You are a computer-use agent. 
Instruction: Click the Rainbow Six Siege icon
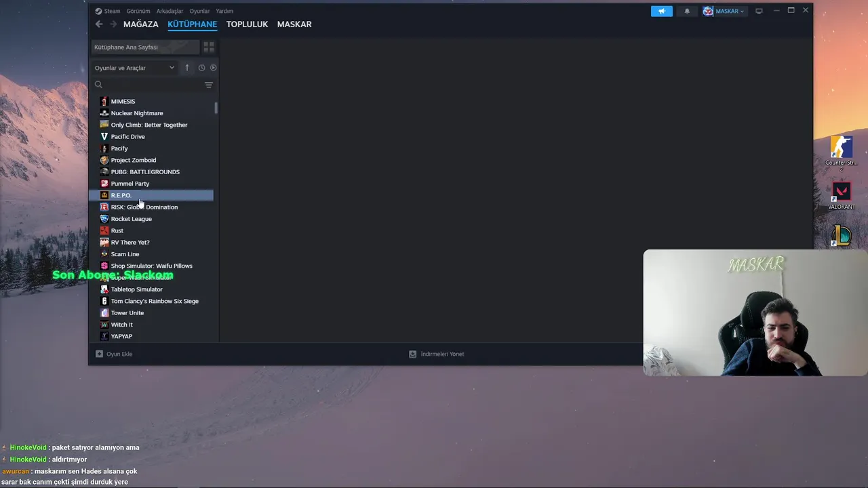coord(104,301)
